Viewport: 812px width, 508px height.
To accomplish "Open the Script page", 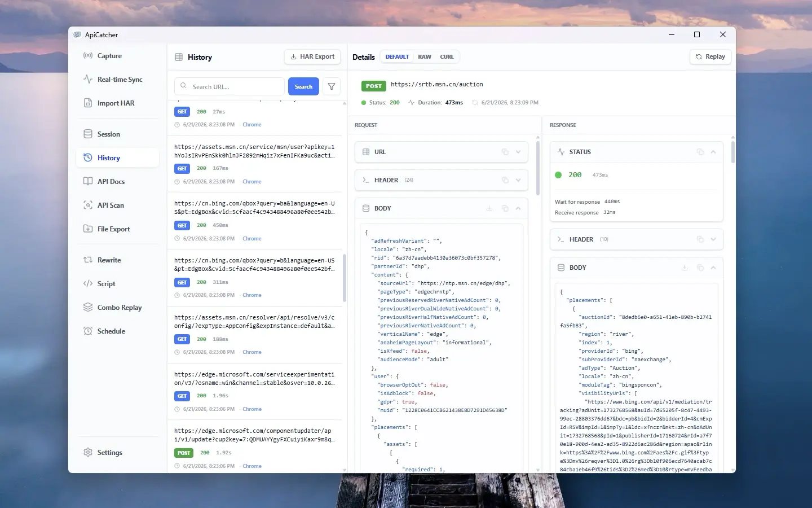I will 117,284.
